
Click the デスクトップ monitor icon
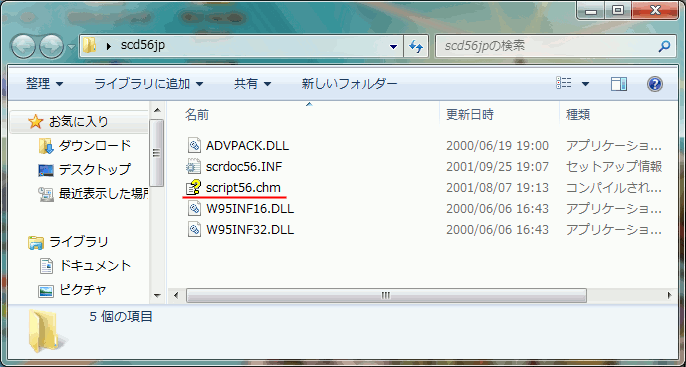click(x=46, y=170)
